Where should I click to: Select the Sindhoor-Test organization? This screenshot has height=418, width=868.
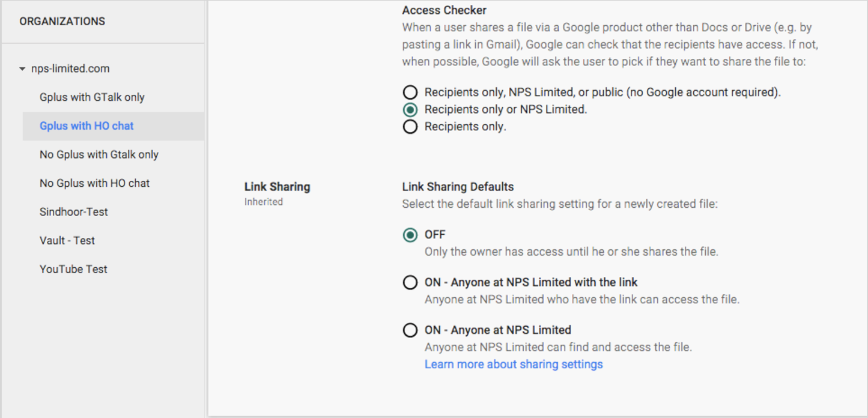point(74,212)
